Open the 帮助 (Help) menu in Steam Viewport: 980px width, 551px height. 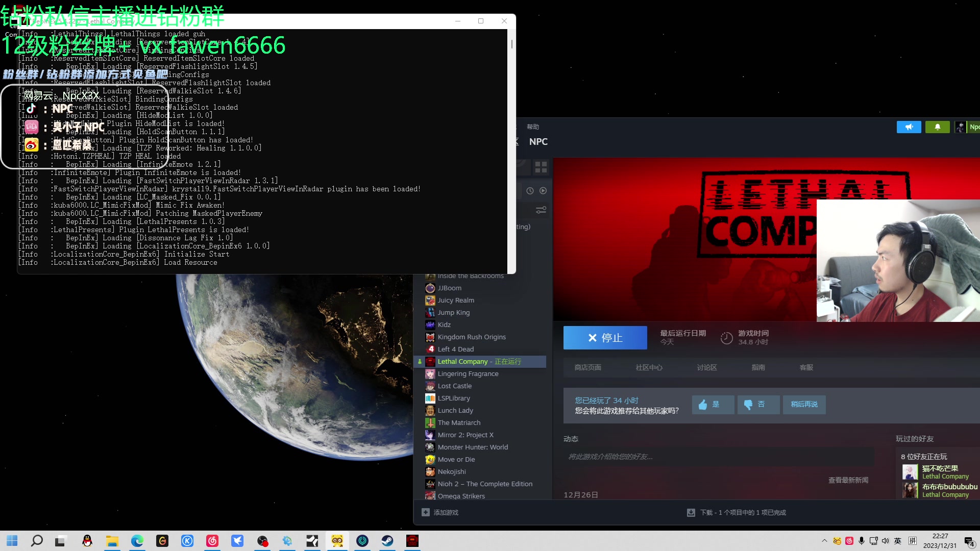click(533, 127)
